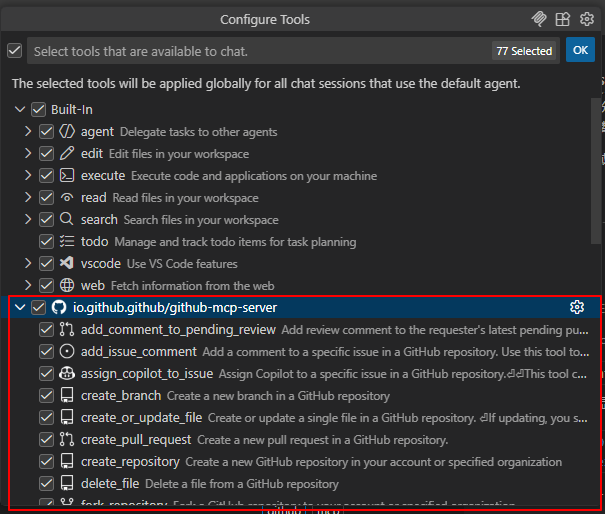Select the 'io.github.github/github-mcp-server' label
Screen dimensions: 605x514
coord(175,308)
